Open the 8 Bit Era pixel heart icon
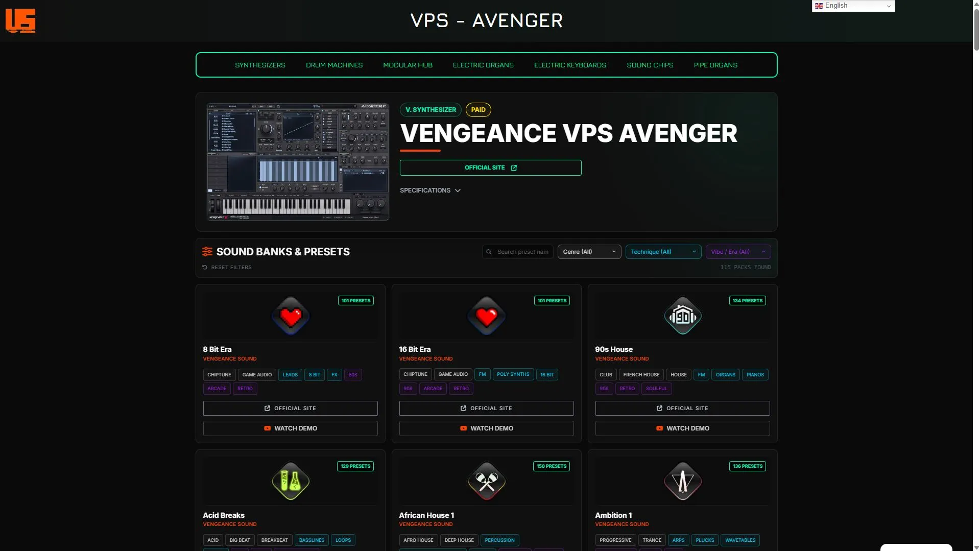The width and height of the screenshot is (980, 551). [291, 316]
